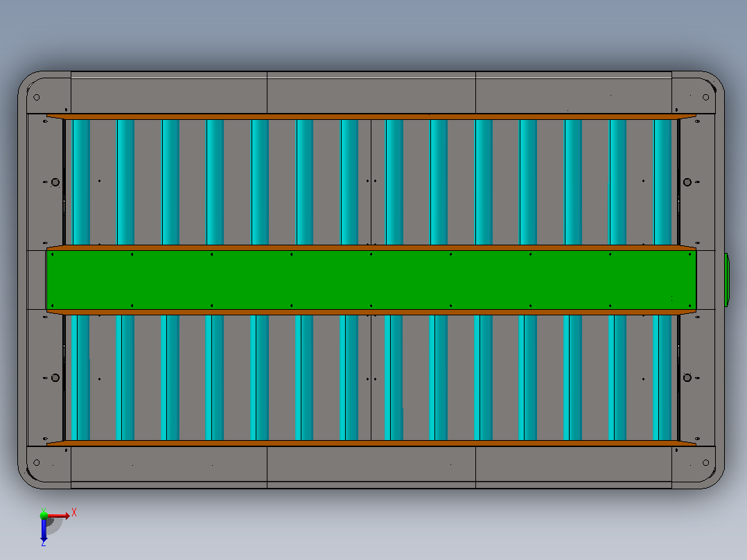Select the leftmost cyan roller in the upper row
747x560 pixels.
point(81,182)
